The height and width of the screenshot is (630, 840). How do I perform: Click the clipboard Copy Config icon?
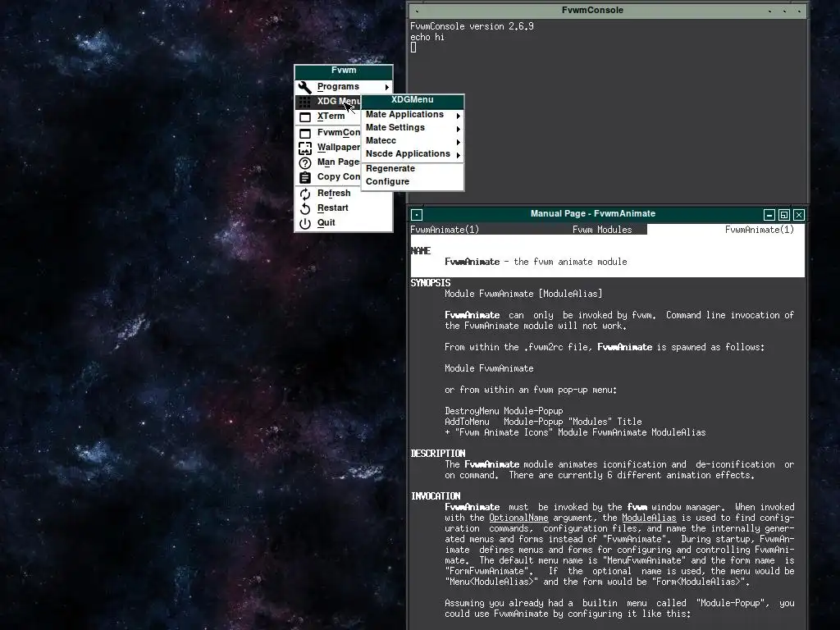point(305,177)
